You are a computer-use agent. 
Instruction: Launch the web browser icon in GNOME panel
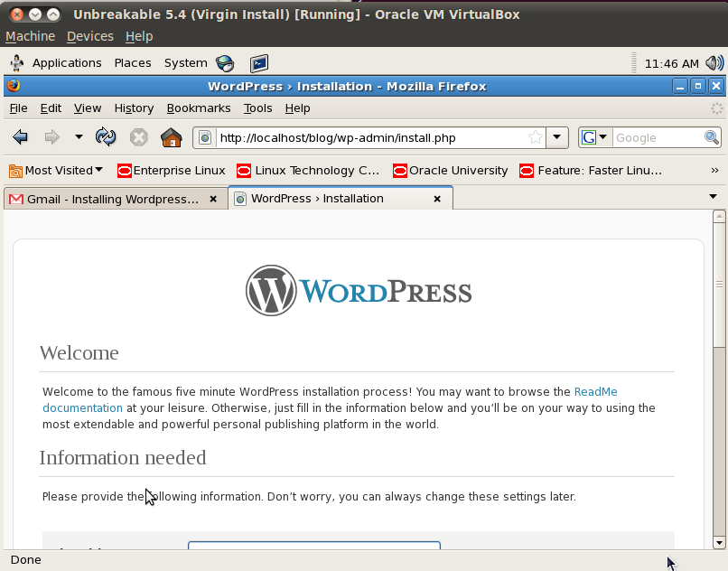coord(226,63)
